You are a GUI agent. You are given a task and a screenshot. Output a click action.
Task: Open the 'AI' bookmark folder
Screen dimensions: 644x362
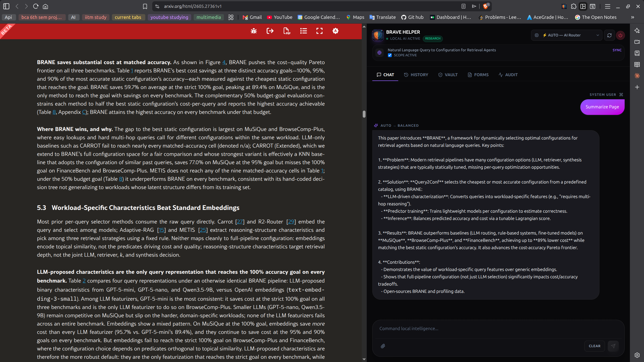(73, 17)
